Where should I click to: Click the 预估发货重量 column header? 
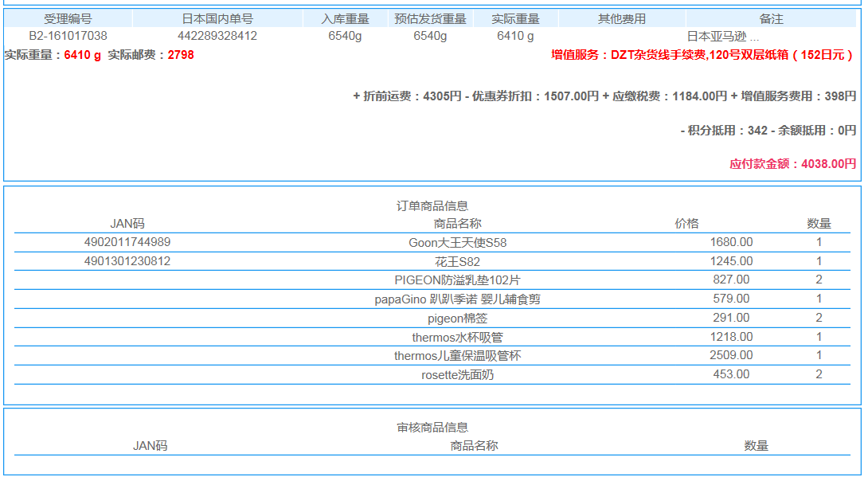(430, 19)
